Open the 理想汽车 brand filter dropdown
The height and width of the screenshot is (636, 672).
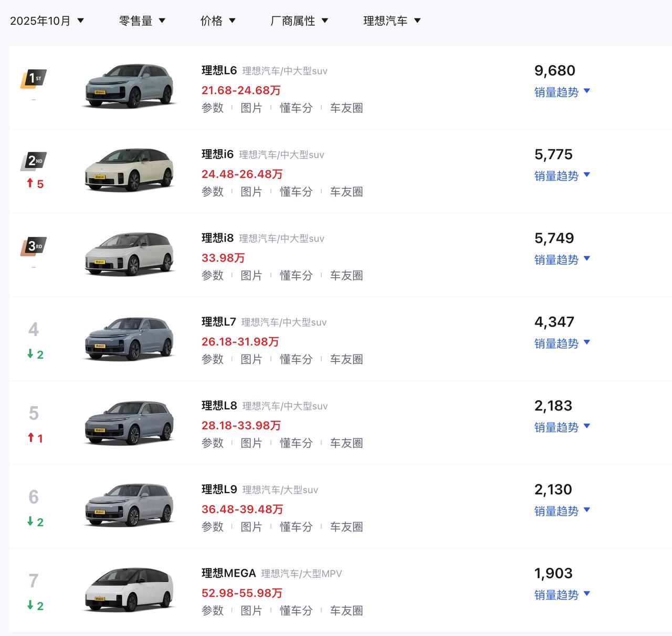coord(392,21)
